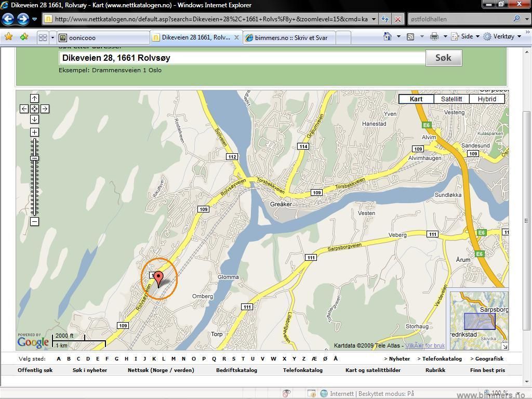Open the Side (Page) menu
532x399 pixels.
click(x=465, y=36)
